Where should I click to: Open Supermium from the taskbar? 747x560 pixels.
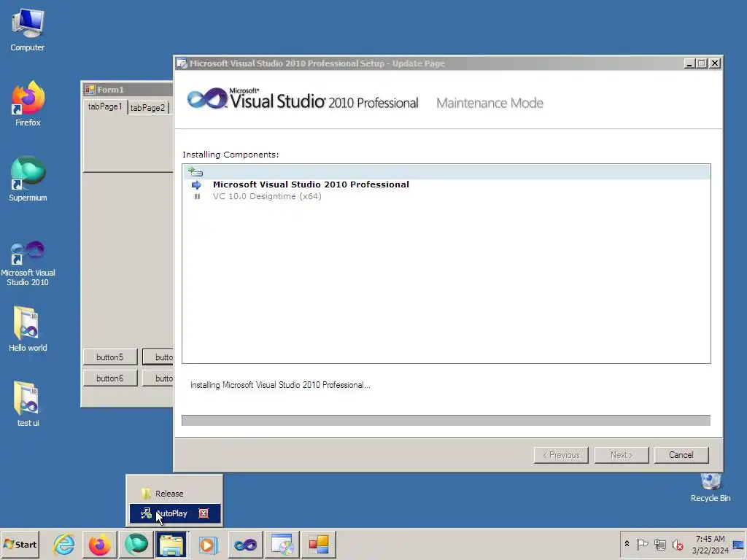[136, 544]
